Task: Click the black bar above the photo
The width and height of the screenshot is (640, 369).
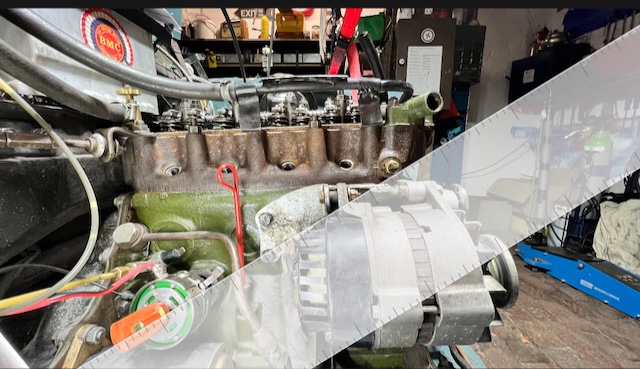Action: click(x=320, y=4)
